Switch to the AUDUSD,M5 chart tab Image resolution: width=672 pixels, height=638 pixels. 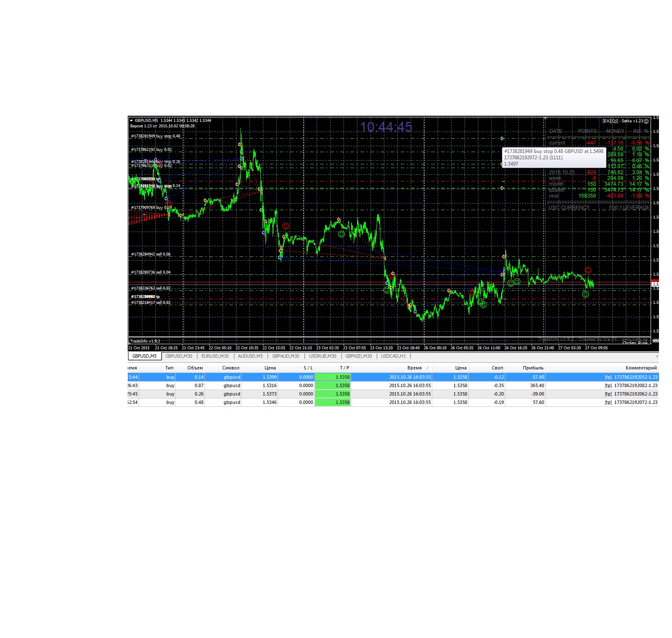coord(250,356)
